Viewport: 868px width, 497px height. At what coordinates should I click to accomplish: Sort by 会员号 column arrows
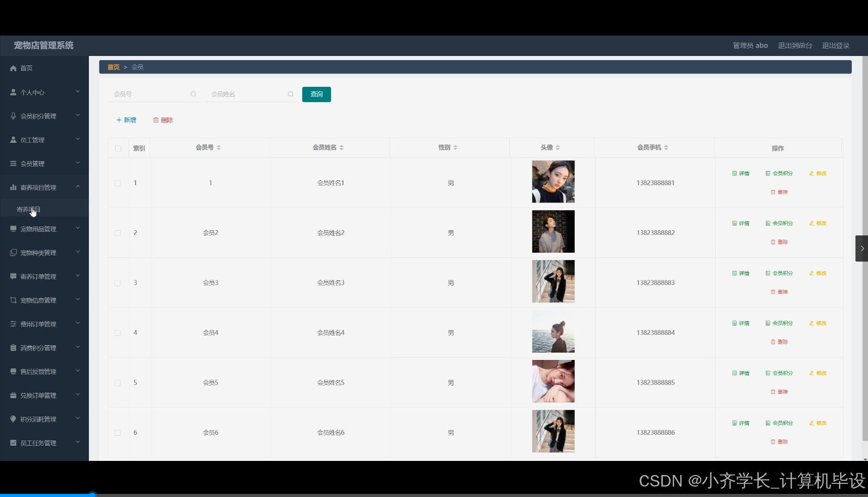[x=219, y=148]
